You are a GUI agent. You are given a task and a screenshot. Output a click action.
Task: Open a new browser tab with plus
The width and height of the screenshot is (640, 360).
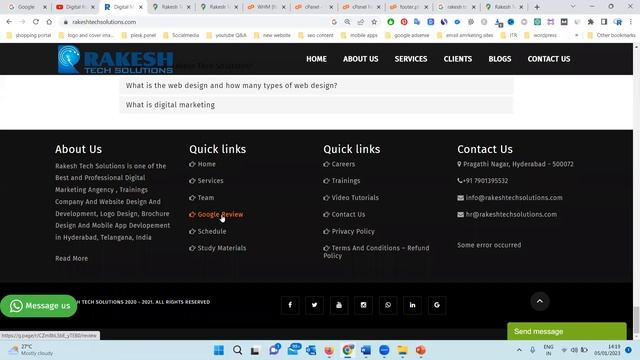point(537,7)
